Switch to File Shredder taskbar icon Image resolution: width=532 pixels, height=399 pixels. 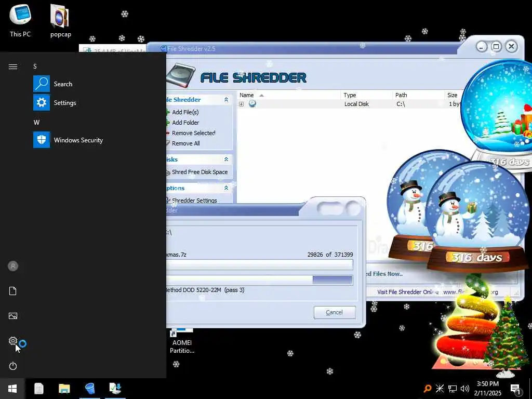click(90, 389)
